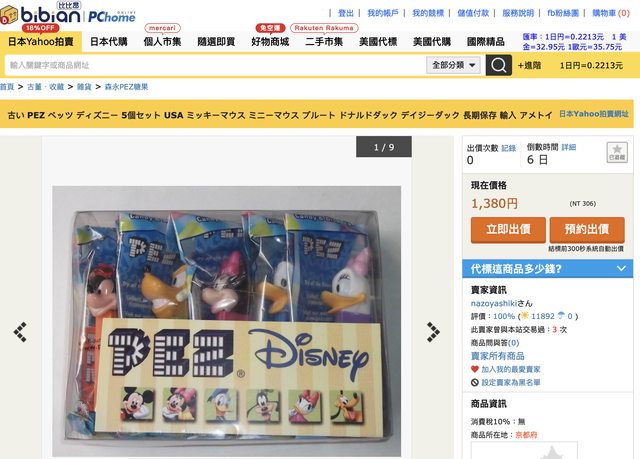Screen dimensions: 640x459
Task: Open the 森永PEZ糖果 breadcrumb link
Action: point(127,87)
